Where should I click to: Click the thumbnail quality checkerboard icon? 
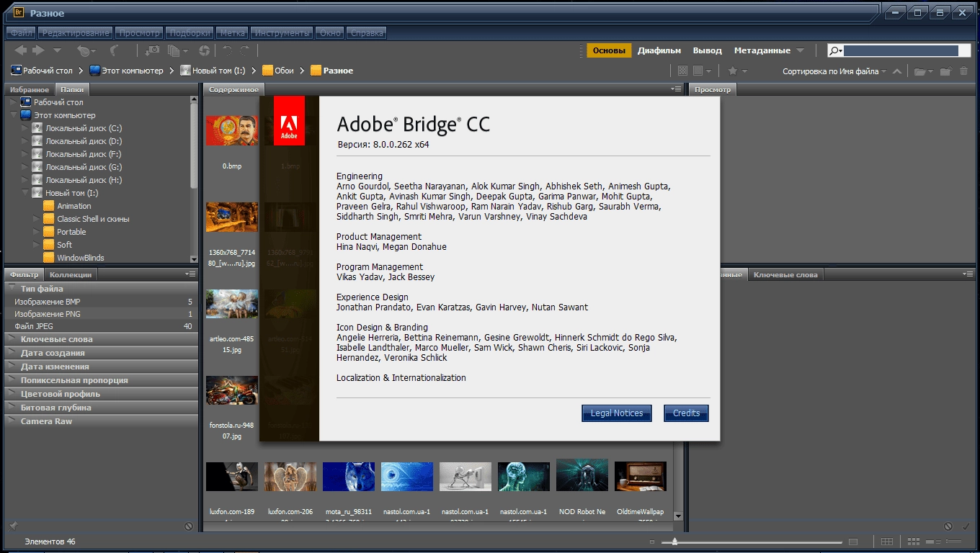[x=683, y=71]
